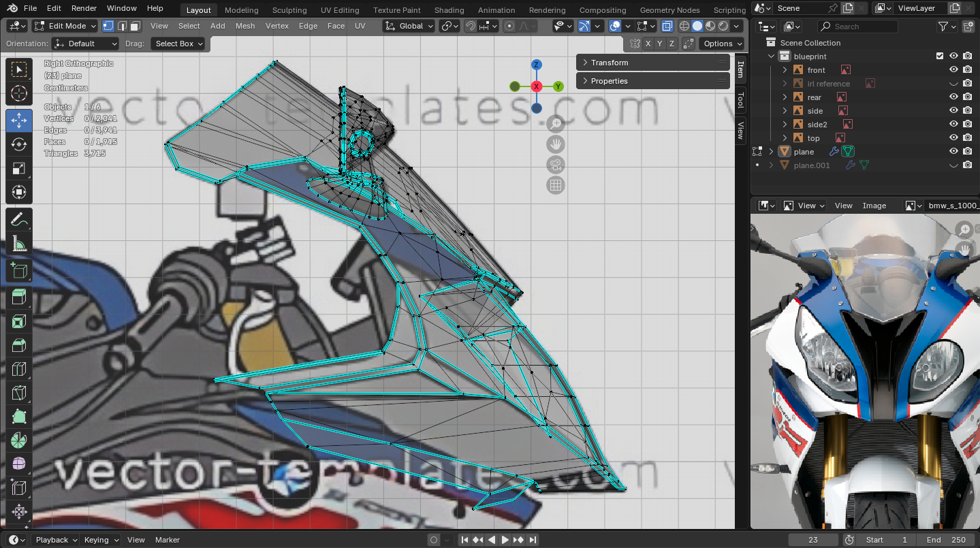
Task: Switch to edge select mode
Action: coord(122,26)
